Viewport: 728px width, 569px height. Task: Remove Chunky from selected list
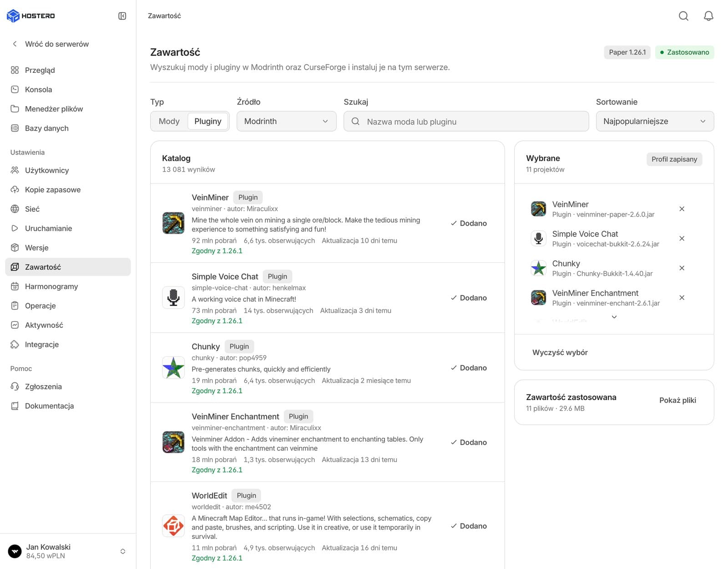click(x=682, y=268)
